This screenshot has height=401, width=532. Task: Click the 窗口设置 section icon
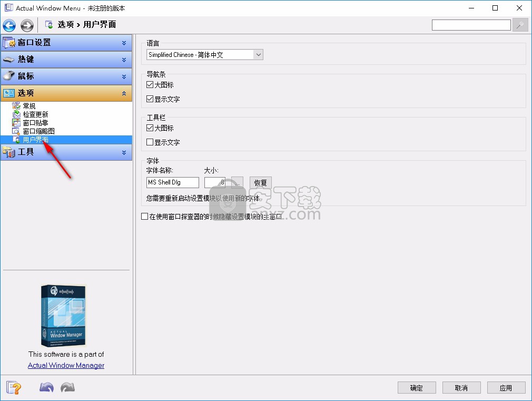9,43
